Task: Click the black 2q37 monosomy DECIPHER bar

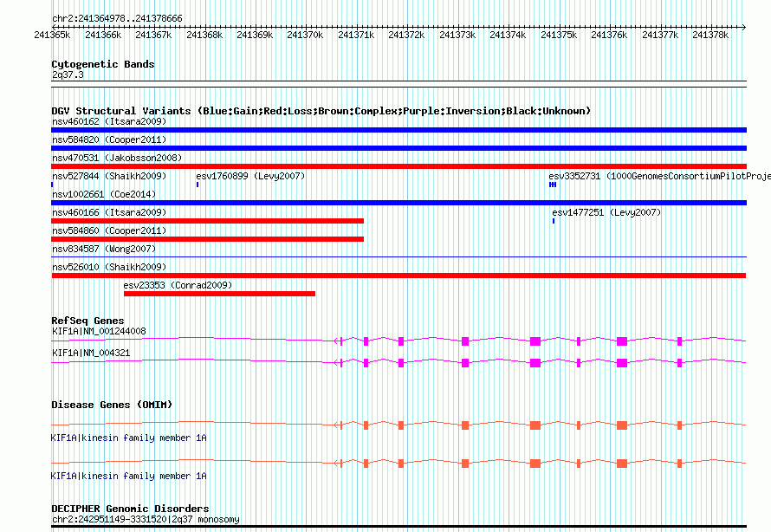Action: tap(398, 527)
